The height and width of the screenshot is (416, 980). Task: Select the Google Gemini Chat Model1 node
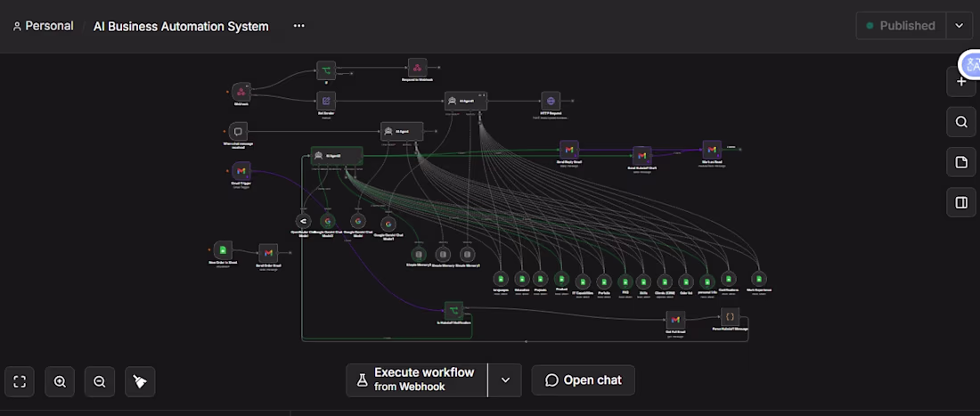(388, 224)
